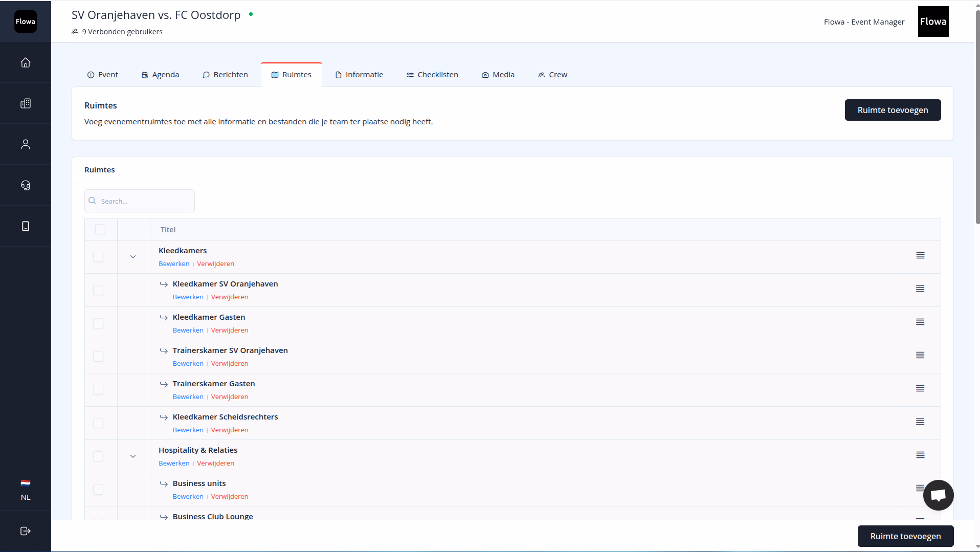This screenshot has width=980, height=552.
Task: Switch to the Checklisten tab
Action: click(432, 75)
